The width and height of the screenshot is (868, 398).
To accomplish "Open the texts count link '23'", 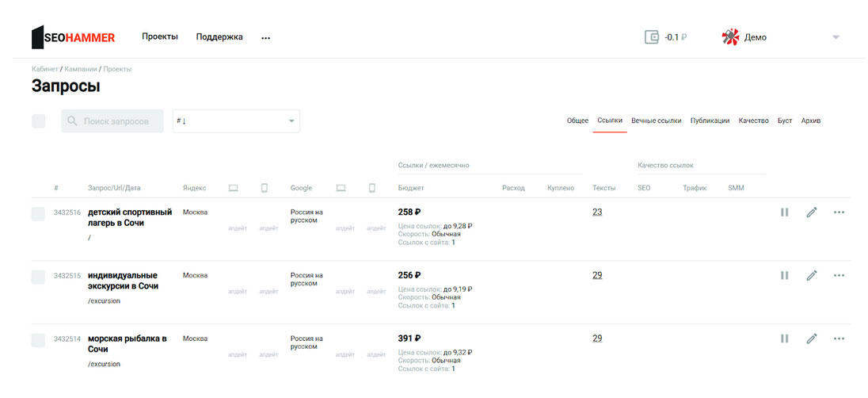I will click(x=597, y=212).
